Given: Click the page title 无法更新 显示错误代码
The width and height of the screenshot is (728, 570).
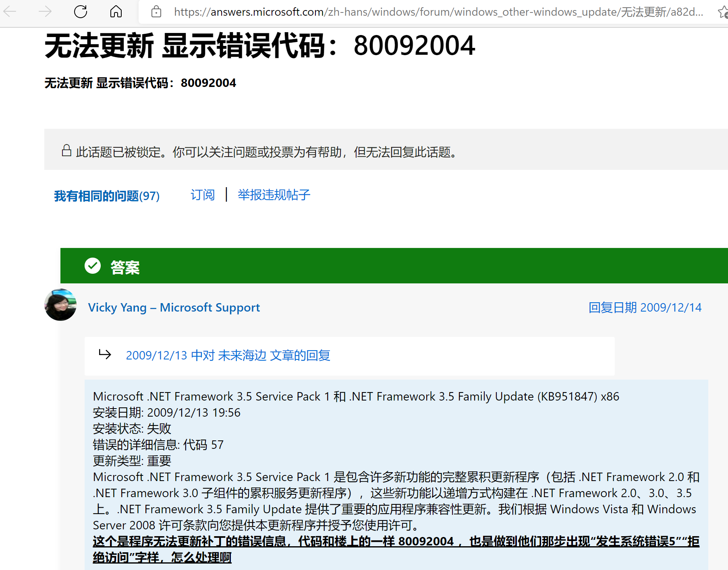Looking at the screenshot, I should [x=260, y=45].
